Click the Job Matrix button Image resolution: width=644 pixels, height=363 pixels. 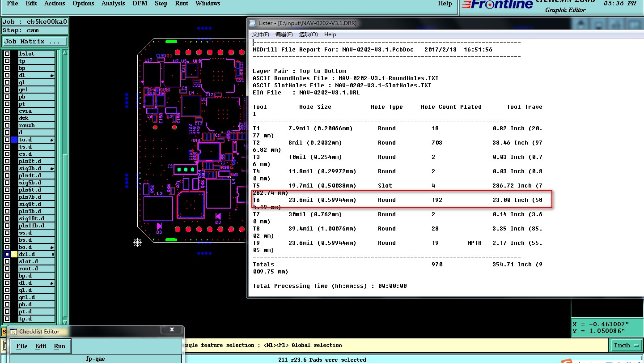[34, 41]
